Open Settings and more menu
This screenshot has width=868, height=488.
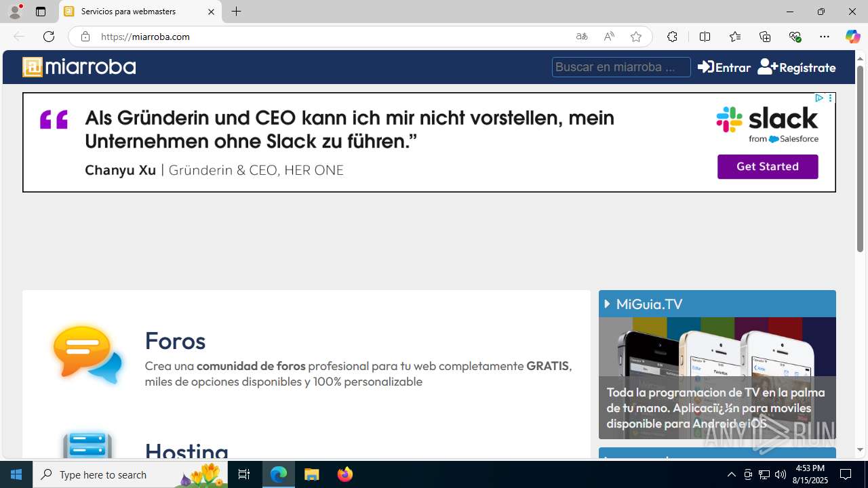point(825,37)
